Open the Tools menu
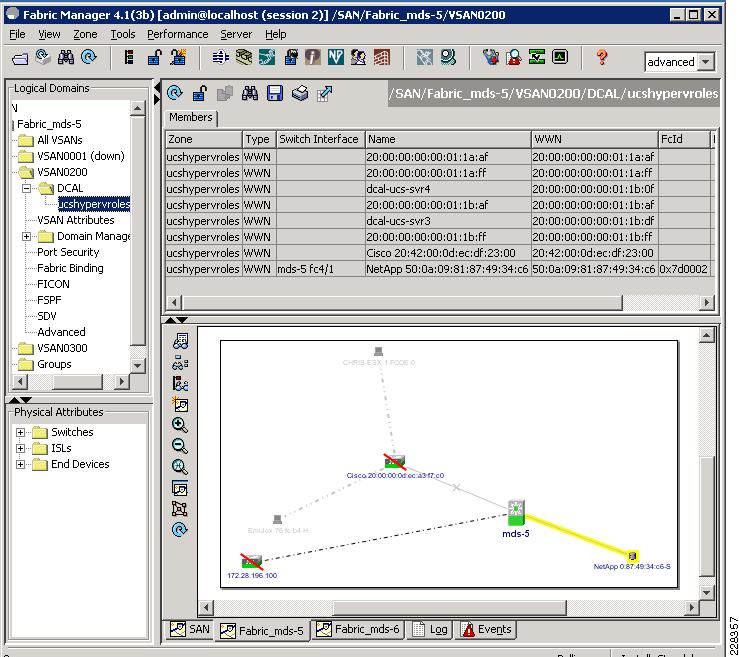739x657 pixels. 123,34
